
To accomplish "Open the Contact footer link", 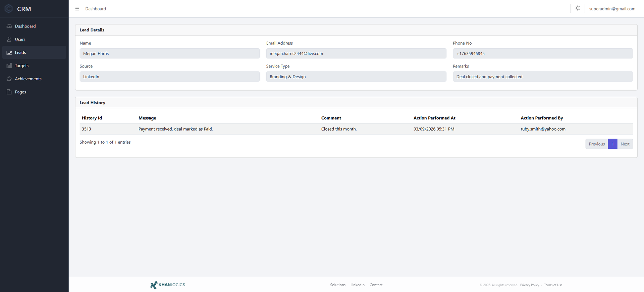I will pyautogui.click(x=376, y=285).
